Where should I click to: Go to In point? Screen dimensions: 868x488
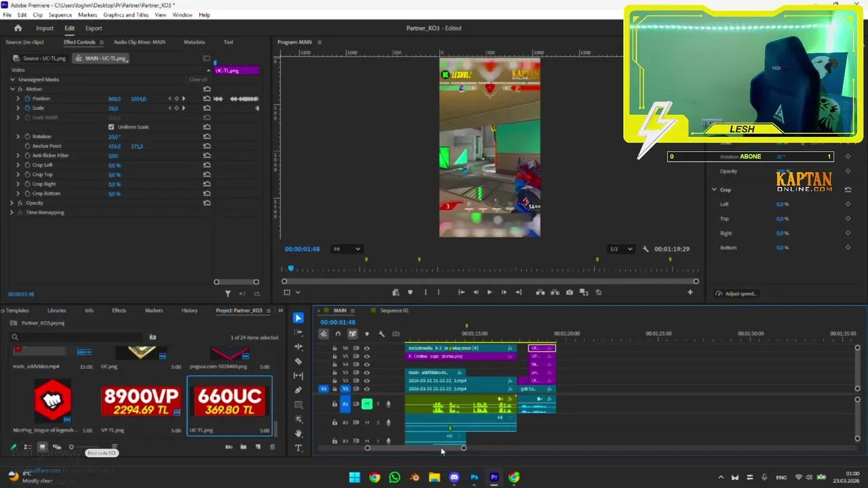pos(461,292)
